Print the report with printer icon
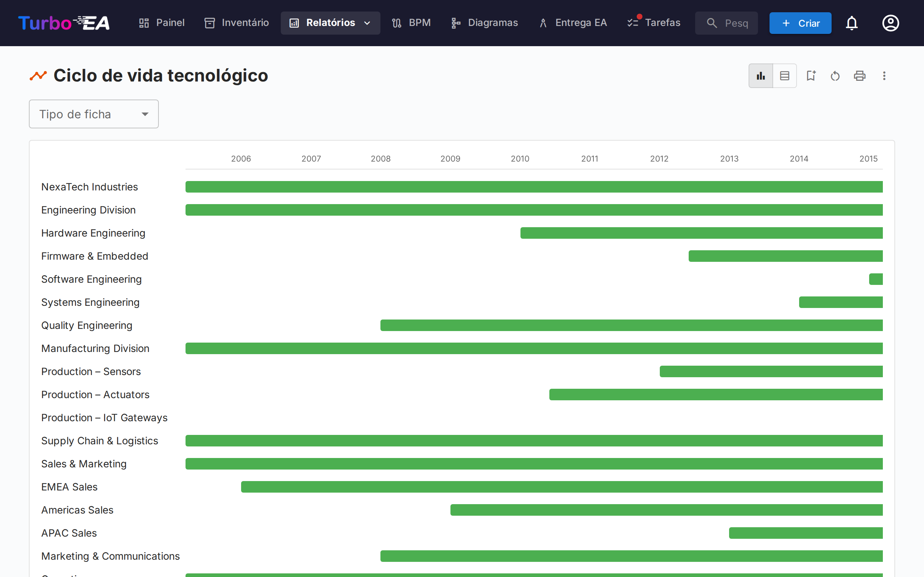This screenshot has height=577, width=924. pyautogui.click(x=859, y=76)
